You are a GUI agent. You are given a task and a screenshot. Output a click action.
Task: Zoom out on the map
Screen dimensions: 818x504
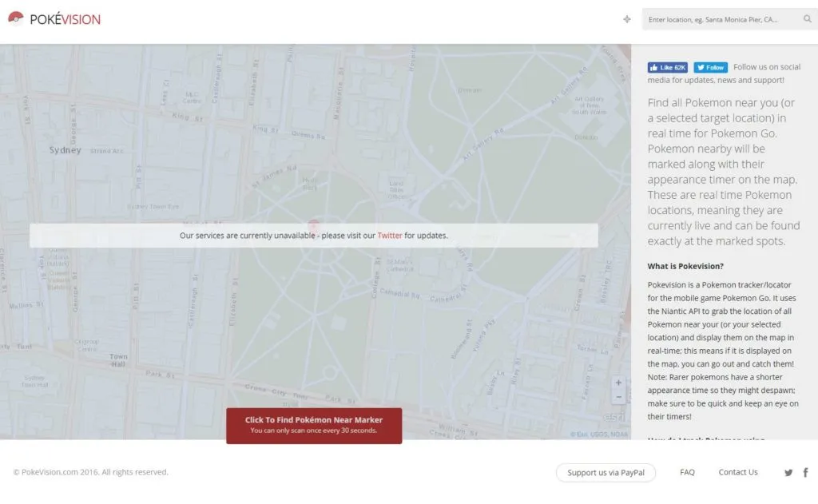tap(618, 397)
